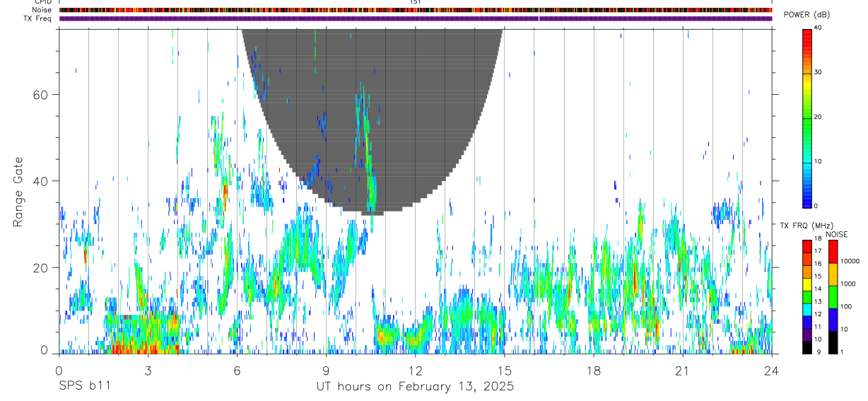Image resolution: width=868 pixels, height=401 pixels.
Task: Click the 100 label on NOISE scale
Action: click(x=847, y=306)
